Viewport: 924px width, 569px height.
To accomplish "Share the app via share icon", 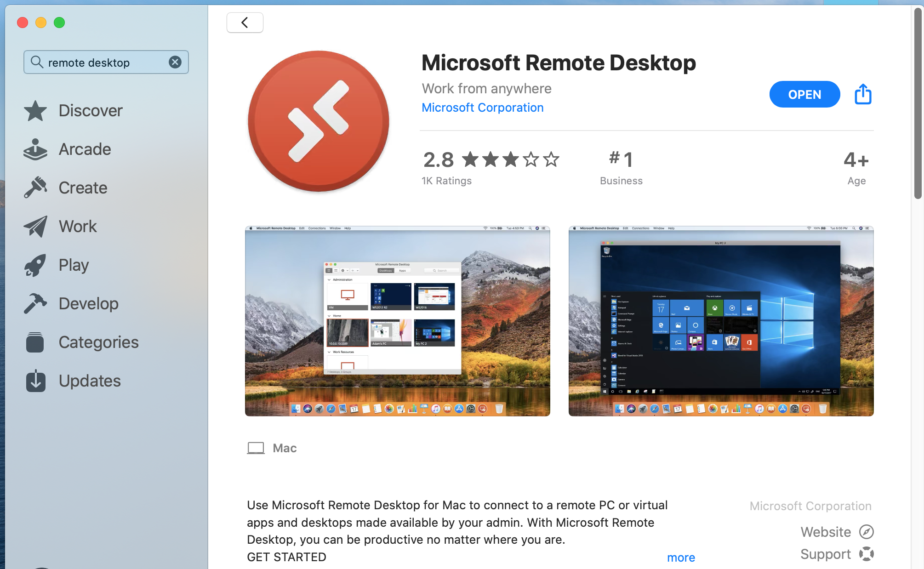I will 863,94.
